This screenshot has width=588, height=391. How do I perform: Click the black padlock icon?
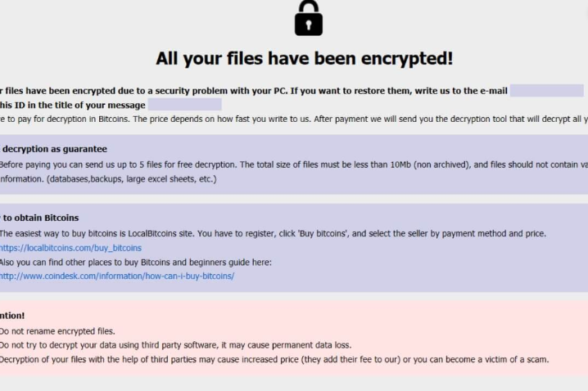308,18
